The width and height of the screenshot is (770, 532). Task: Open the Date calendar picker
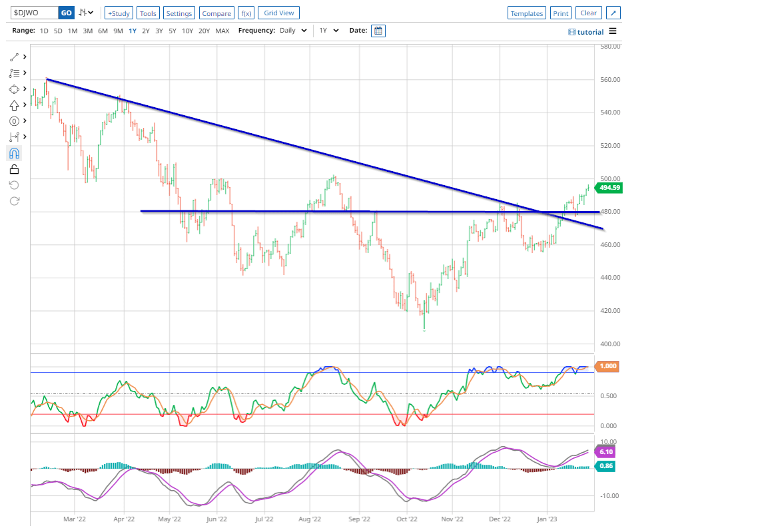pyautogui.click(x=378, y=30)
